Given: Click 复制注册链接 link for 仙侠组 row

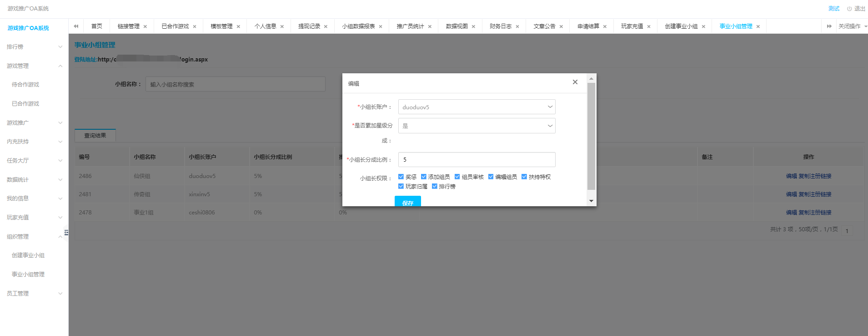Looking at the screenshot, I should pyautogui.click(x=815, y=176).
